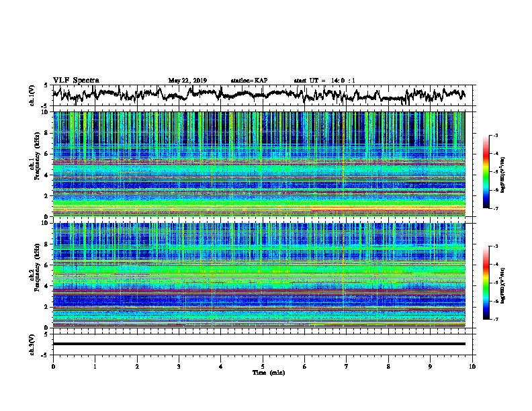Viewport: 532px width, 411px height.
Task: Click time axis final tick label "10"
Action: coord(472,367)
